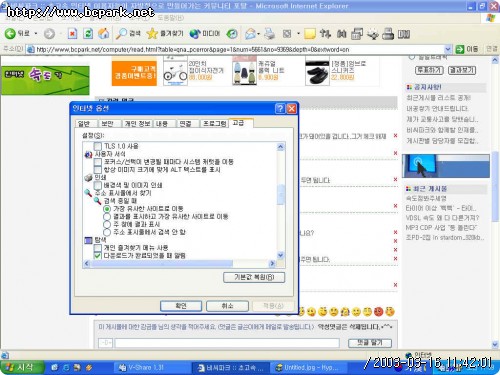Click the 투표하기 vote button

click(x=429, y=70)
